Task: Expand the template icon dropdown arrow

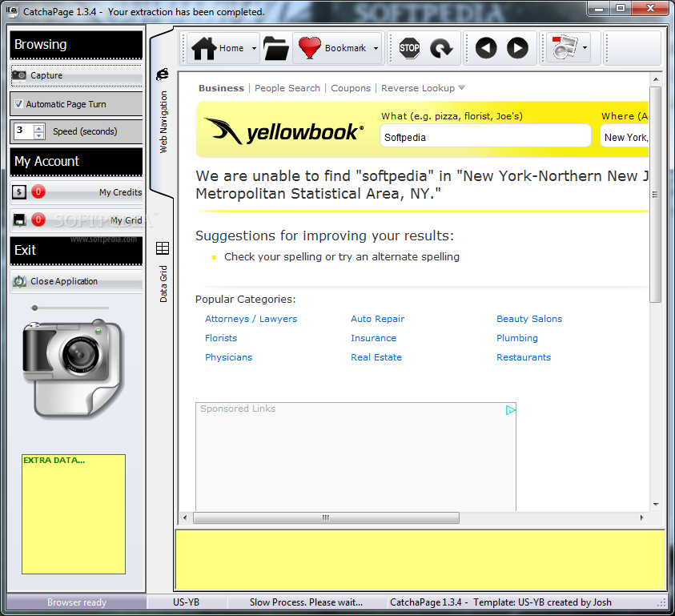Action: 585,47
